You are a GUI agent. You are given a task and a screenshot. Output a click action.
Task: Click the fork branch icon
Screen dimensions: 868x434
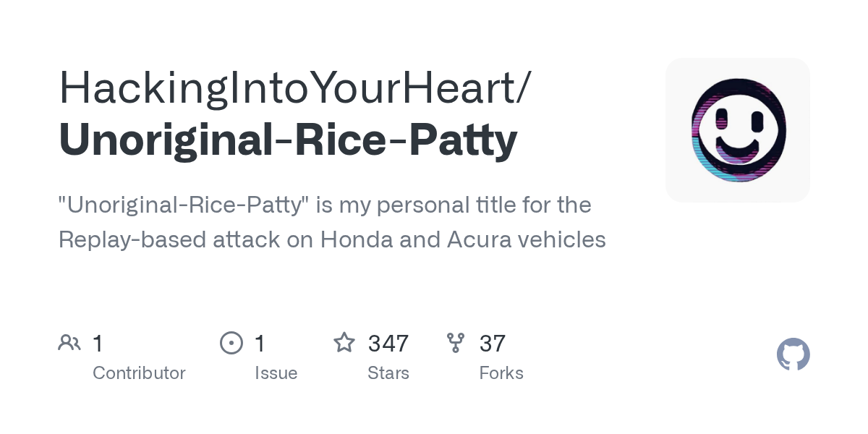[456, 343]
